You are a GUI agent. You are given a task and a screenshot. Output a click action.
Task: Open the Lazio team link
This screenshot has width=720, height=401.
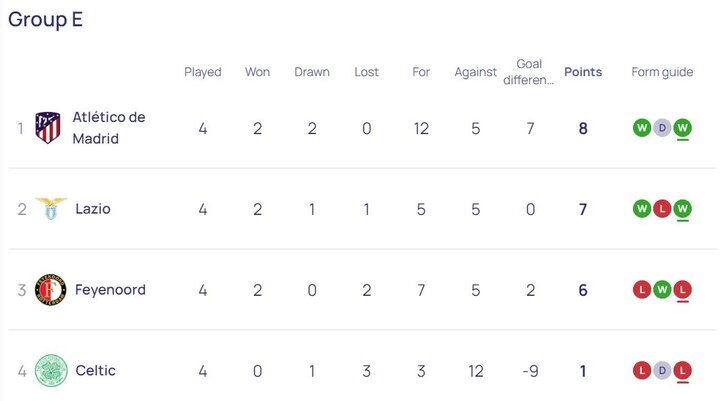click(93, 209)
